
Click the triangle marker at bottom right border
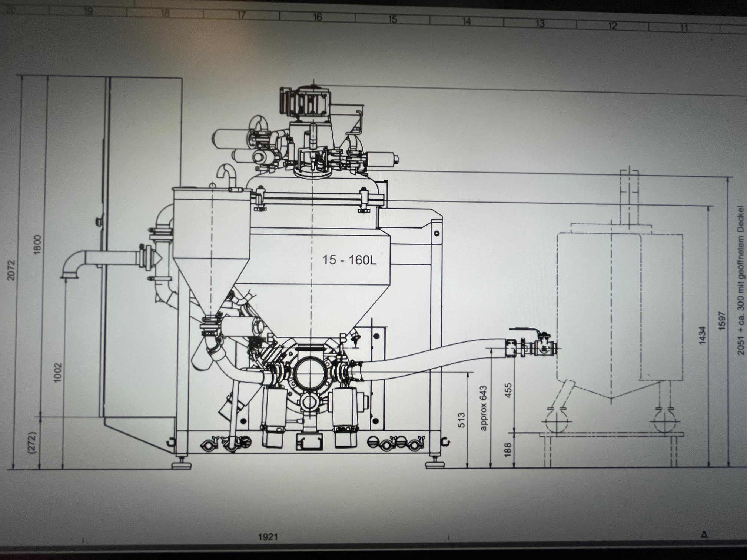pos(704,534)
